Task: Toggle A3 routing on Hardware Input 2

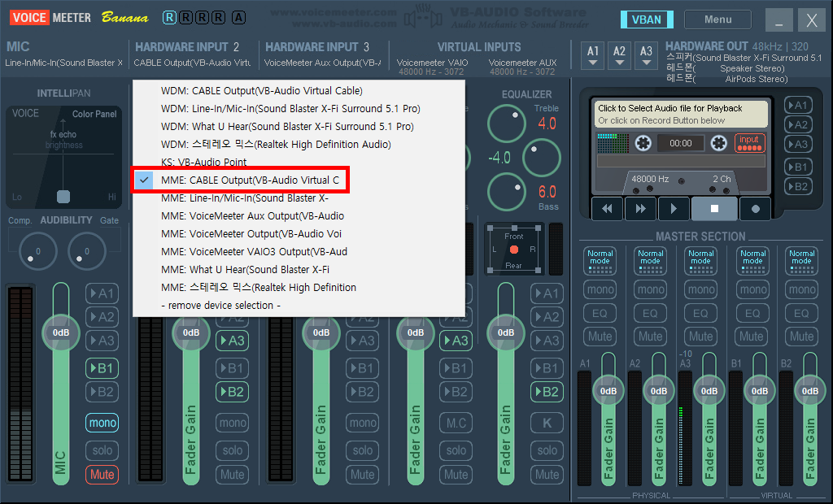Action: pyautogui.click(x=232, y=341)
